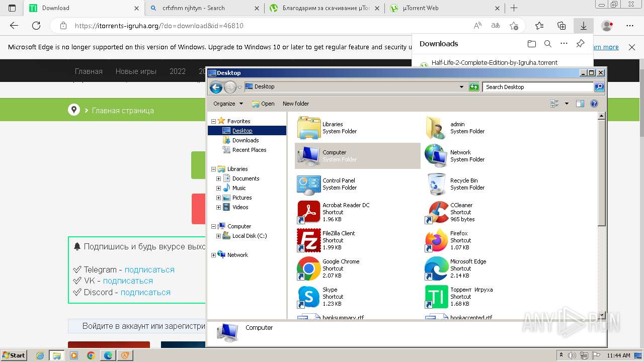Switch to the µTorrent Web tab
Viewport: 644px width, 362px height.
445,8
